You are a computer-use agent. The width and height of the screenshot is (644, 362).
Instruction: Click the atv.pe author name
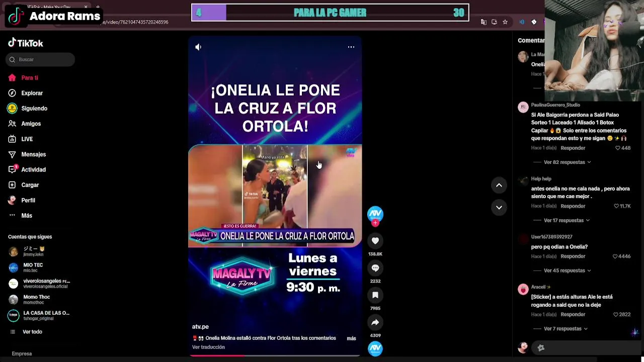pos(200,327)
